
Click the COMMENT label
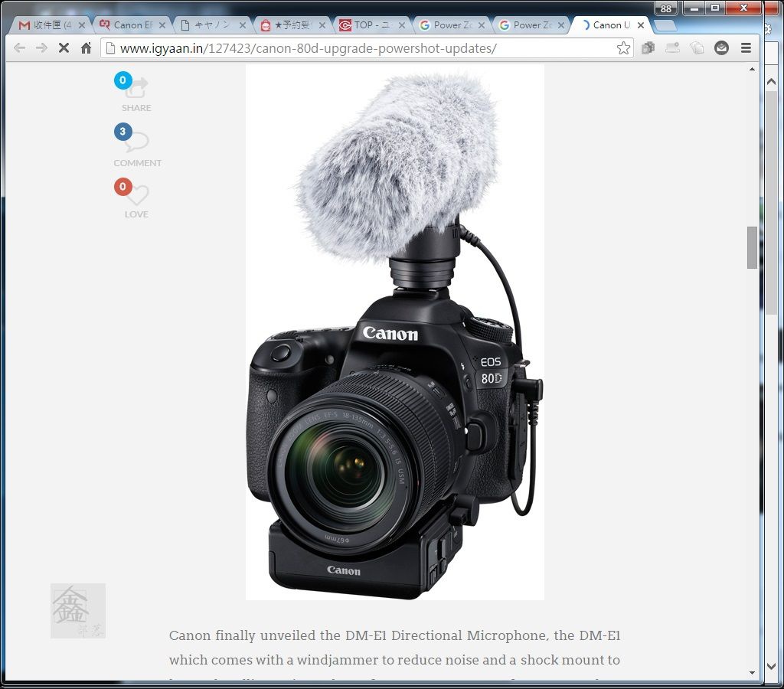[137, 163]
